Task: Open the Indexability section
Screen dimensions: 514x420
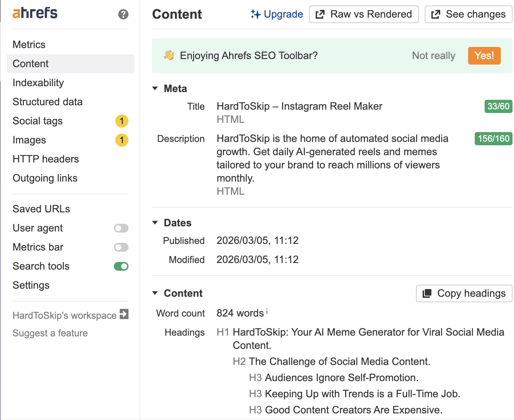Action: tap(38, 83)
